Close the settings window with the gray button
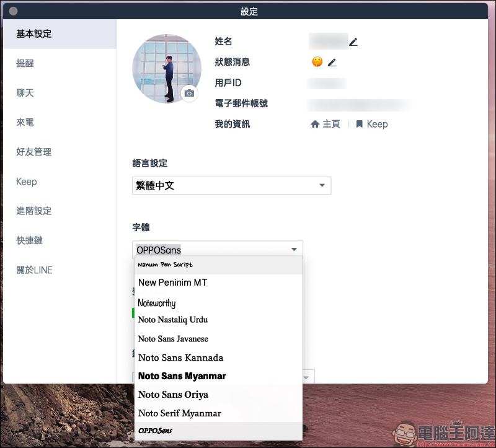Screen dimensions: 496x448 pos(13,11)
